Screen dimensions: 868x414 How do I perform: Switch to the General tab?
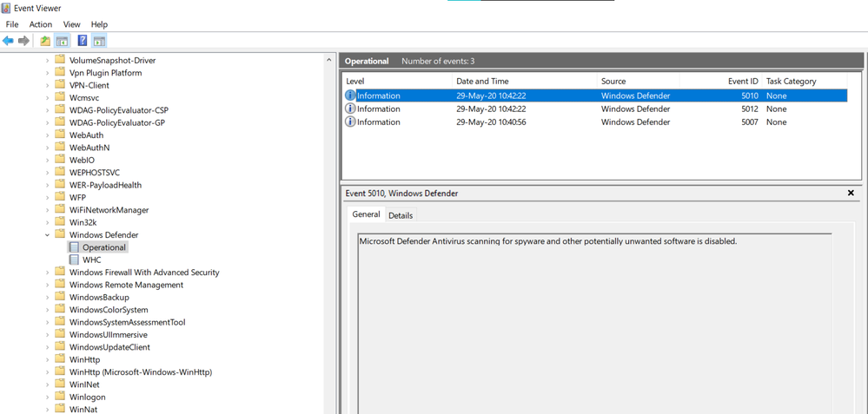[x=366, y=214]
